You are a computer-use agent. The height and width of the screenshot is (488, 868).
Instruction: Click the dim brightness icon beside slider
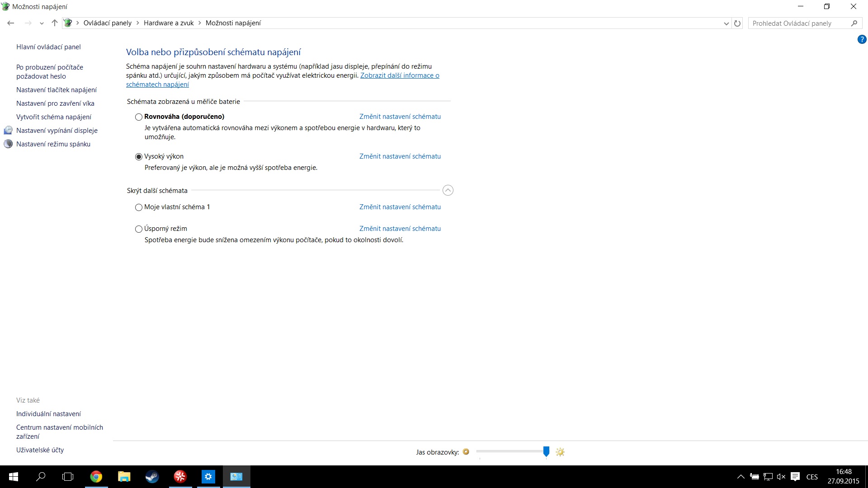(466, 451)
